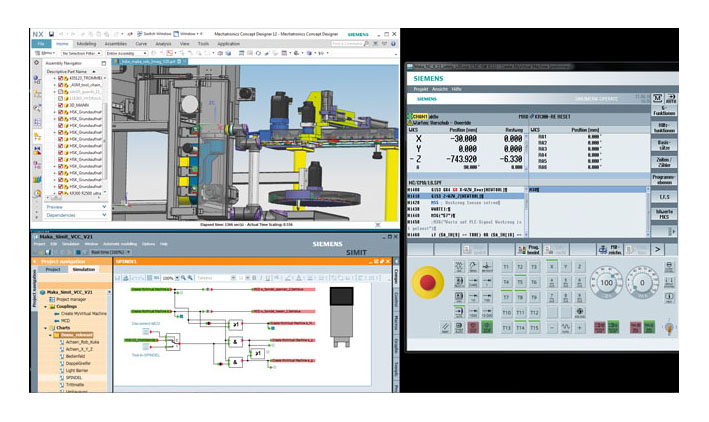This screenshot has height=422, width=709.
Task: Collapse the SIMIT Project navigation panel arrow
Action: click(x=34, y=261)
